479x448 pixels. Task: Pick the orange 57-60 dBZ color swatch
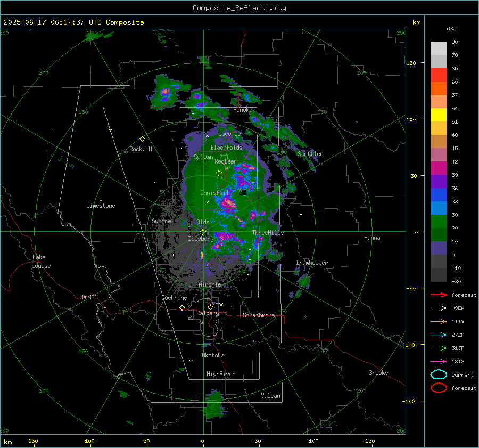(x=439, y=88)
